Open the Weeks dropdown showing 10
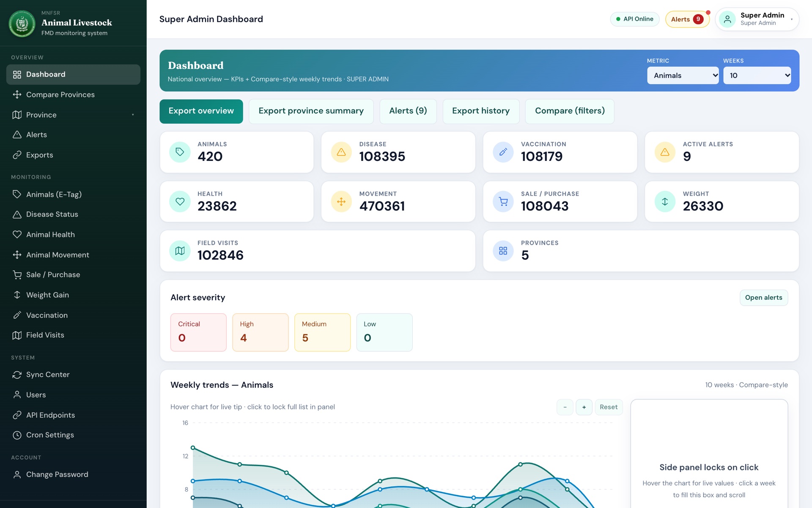 click(x=757, y=75)
